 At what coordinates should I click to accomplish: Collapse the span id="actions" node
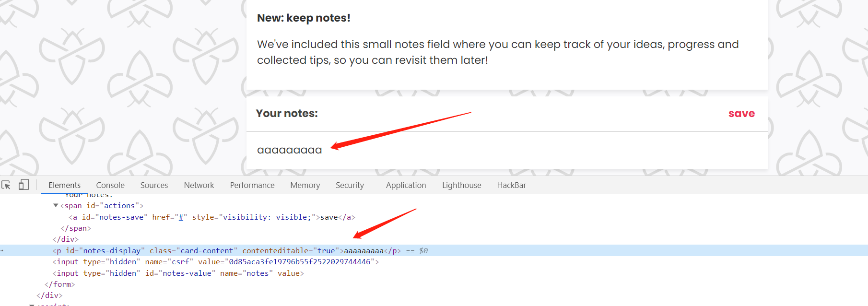[x=56, y=206]
